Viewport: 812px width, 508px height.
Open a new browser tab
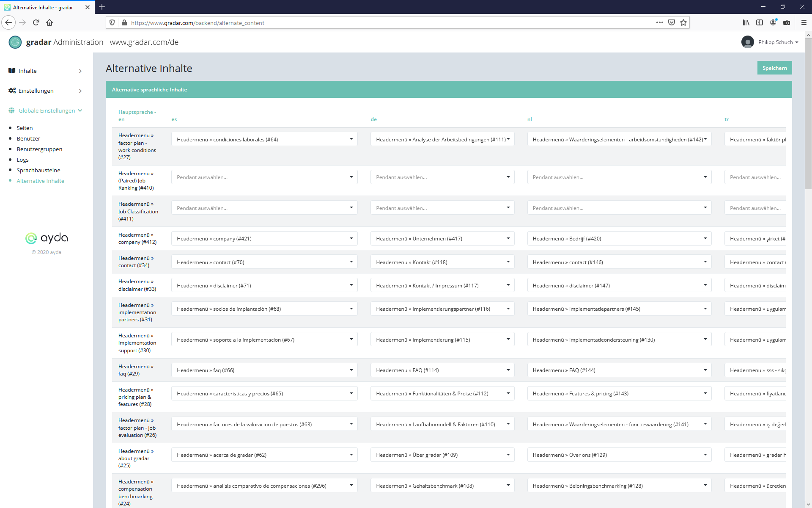tap(102, 7)
